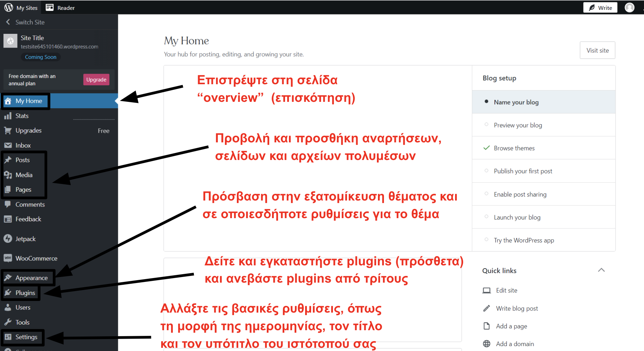Click the Coming Soon badge
The height and width of the screenshot is (351, 644).
point(40,57)
